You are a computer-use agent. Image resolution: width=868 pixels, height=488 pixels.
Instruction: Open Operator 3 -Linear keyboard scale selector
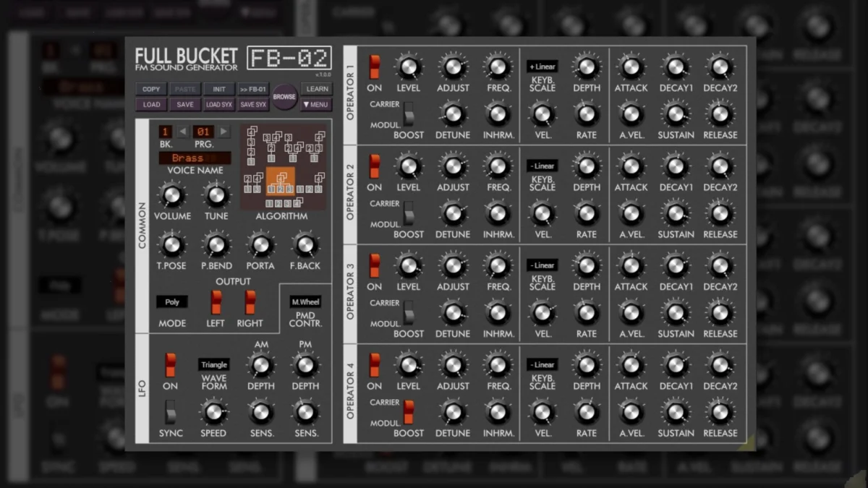pyautogui.click(x=542, y=265)
